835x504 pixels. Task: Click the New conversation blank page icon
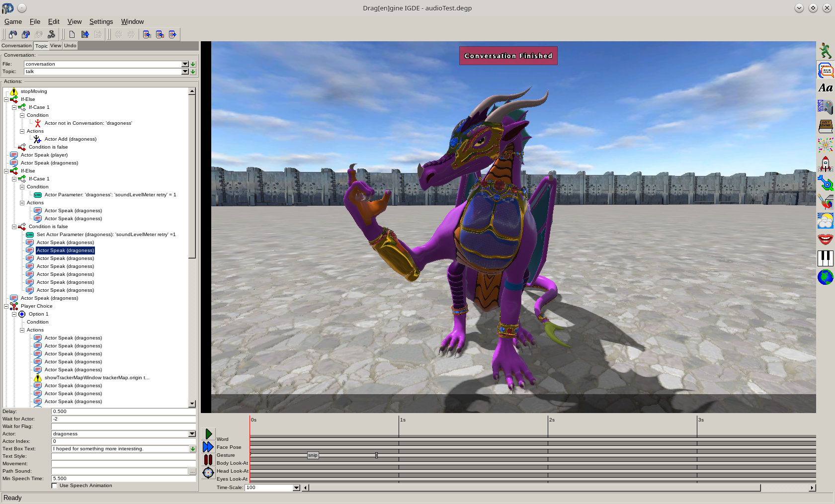(x=72, y=34)
